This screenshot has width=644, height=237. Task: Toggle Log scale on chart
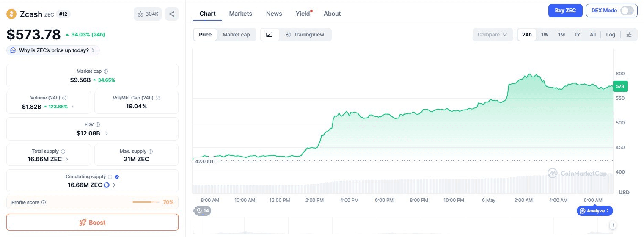click(x=611, y=35)
